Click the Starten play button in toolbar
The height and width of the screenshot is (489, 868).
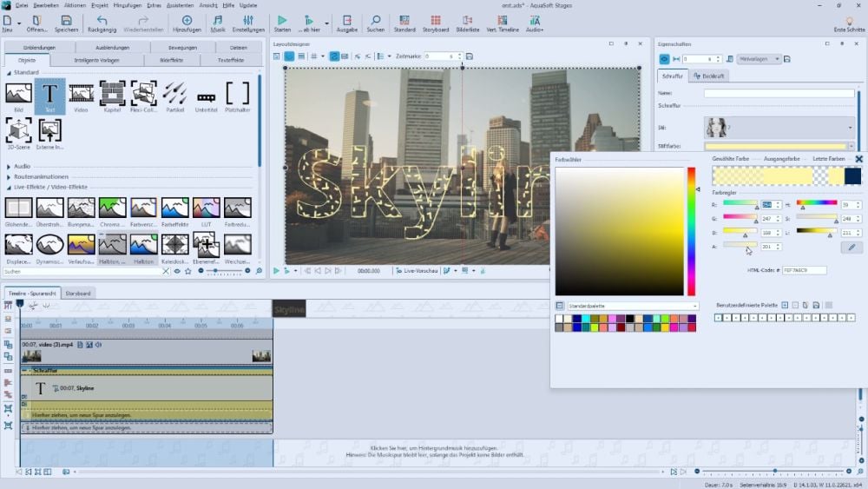coord(282,23)
